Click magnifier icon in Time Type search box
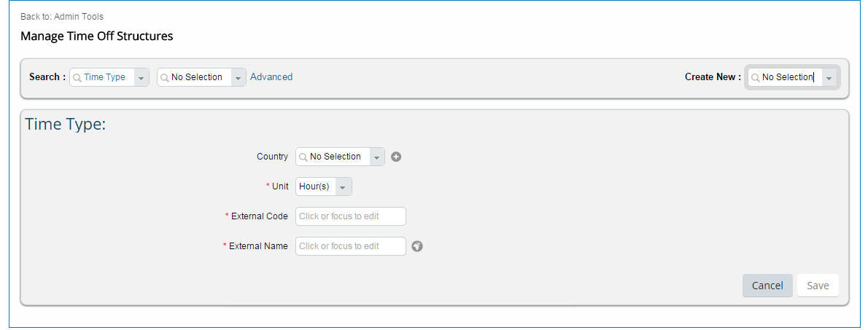868x330 pixels. click(77, 77)
